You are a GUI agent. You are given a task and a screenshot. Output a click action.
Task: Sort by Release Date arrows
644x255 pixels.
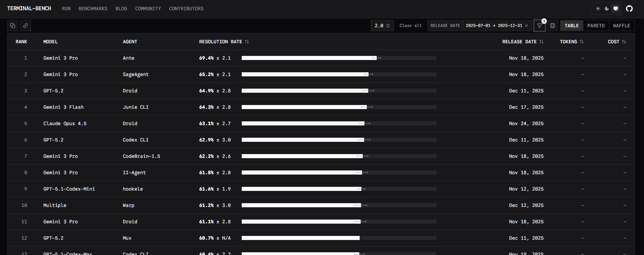541,42
